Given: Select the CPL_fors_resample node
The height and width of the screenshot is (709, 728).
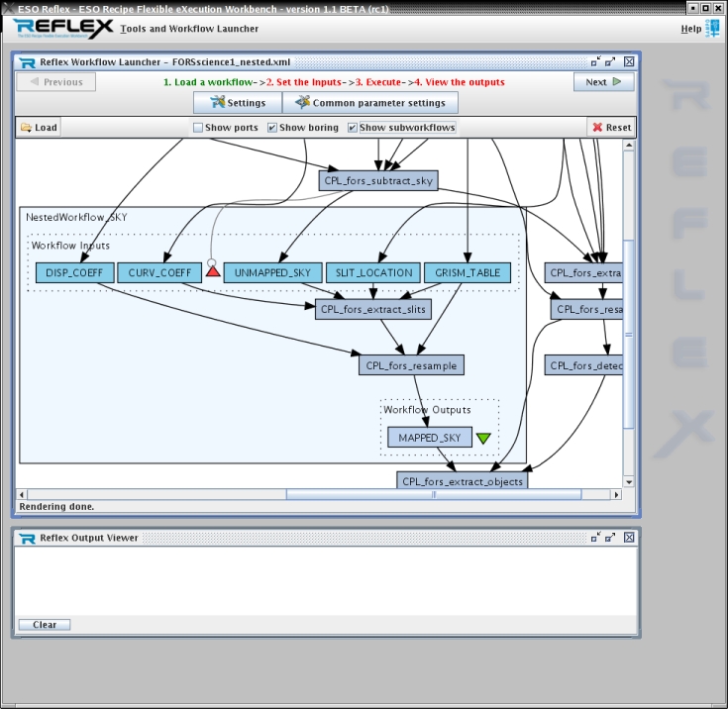Looking at the screenshot, I should pyautogui.click(x=411, y=365).
